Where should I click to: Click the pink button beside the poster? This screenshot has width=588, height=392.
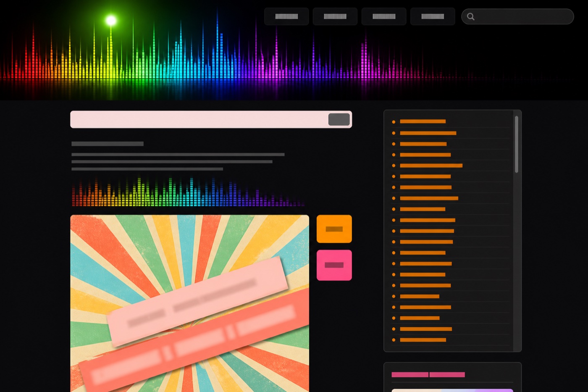click(x=334, y=265)
